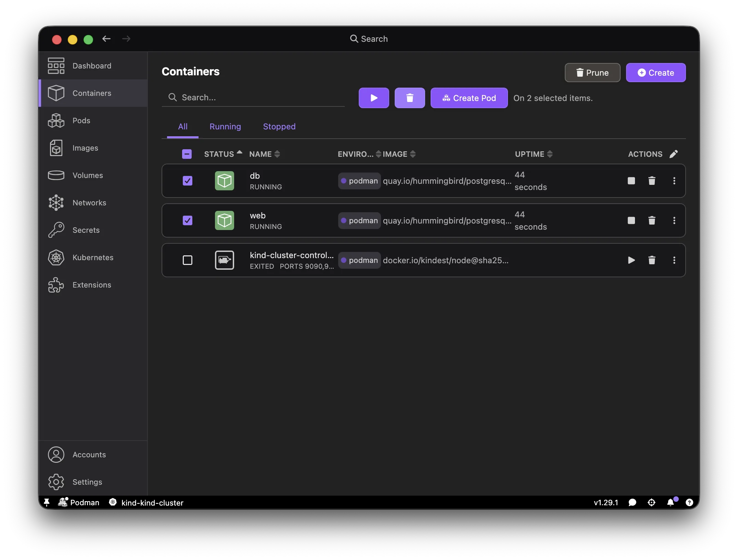This screenshot has height=560, width=738.
Task: Open kind-cluster-control... container name
Action: tap(292, 255)
